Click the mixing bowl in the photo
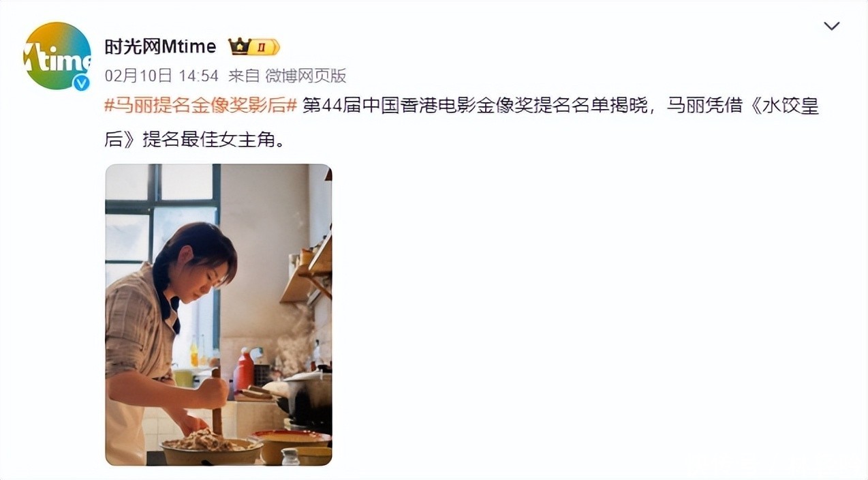868x480 pixels. tap(211, 450)
